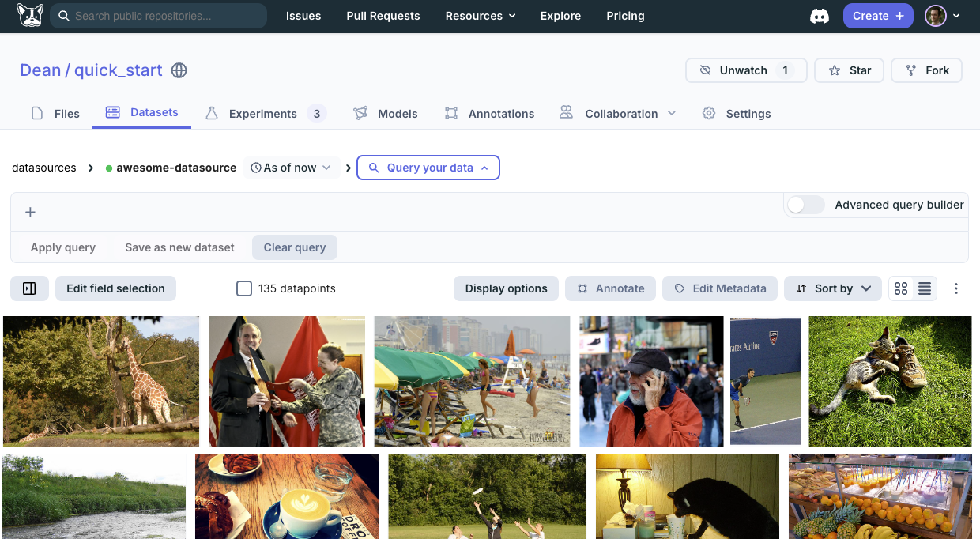Open the Sort by dropdown
The image size is (980, 539).
[833, 288]
